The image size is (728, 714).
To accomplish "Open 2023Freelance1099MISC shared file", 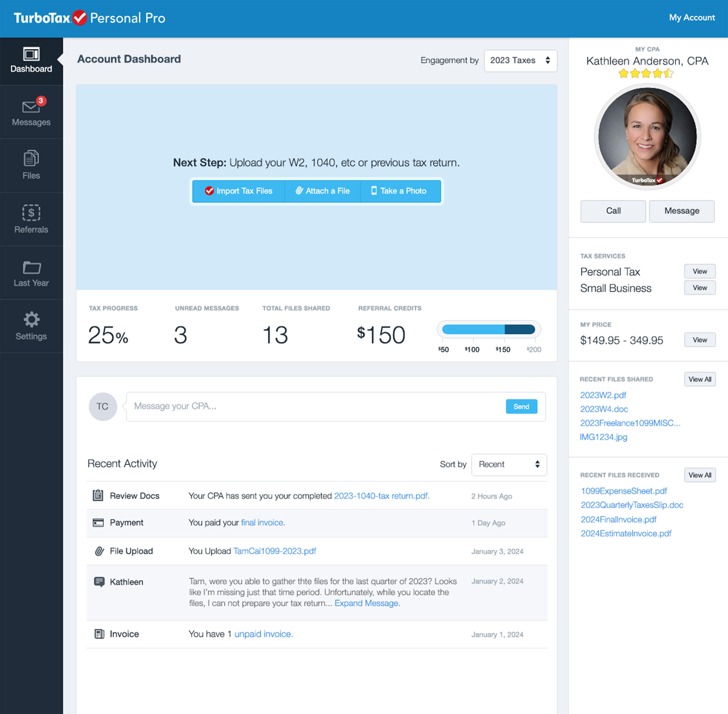I will 630,423.
